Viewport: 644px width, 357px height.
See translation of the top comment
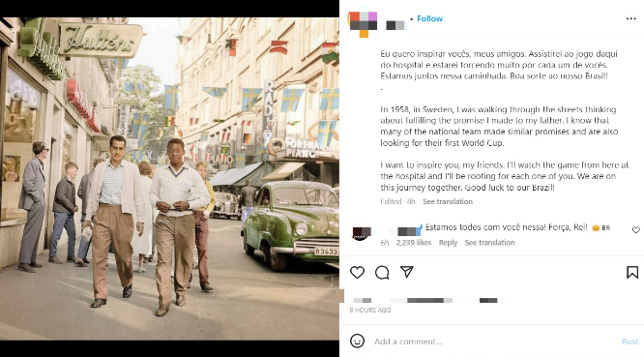pyautogui.click(x=489, y=243)
